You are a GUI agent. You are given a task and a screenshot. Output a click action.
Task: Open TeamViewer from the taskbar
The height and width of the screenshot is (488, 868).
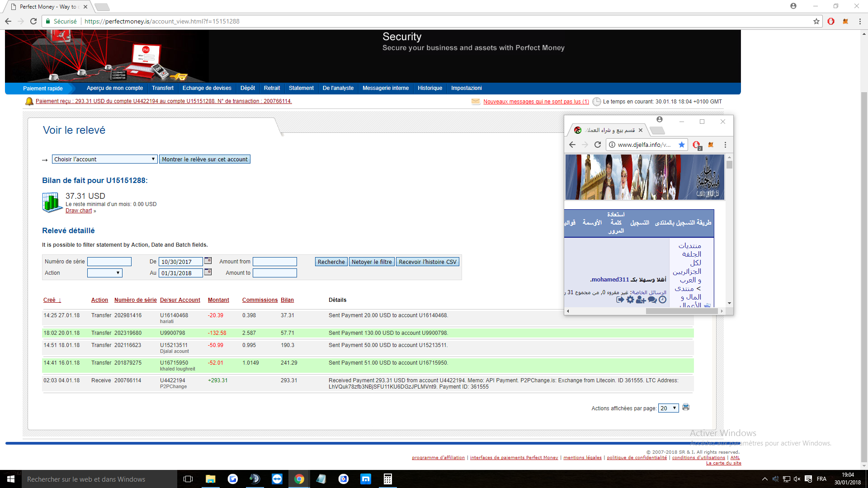point(277,479)
